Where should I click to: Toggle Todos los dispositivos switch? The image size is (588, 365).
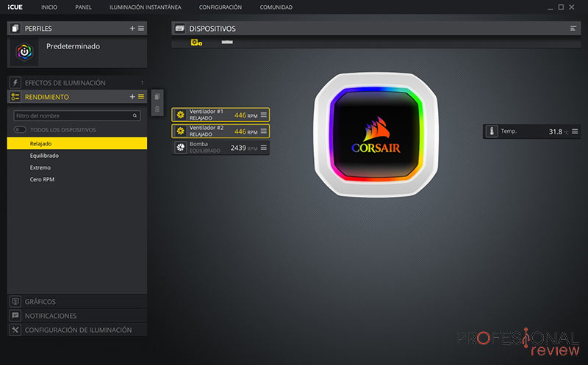click(x=20, y=130)
